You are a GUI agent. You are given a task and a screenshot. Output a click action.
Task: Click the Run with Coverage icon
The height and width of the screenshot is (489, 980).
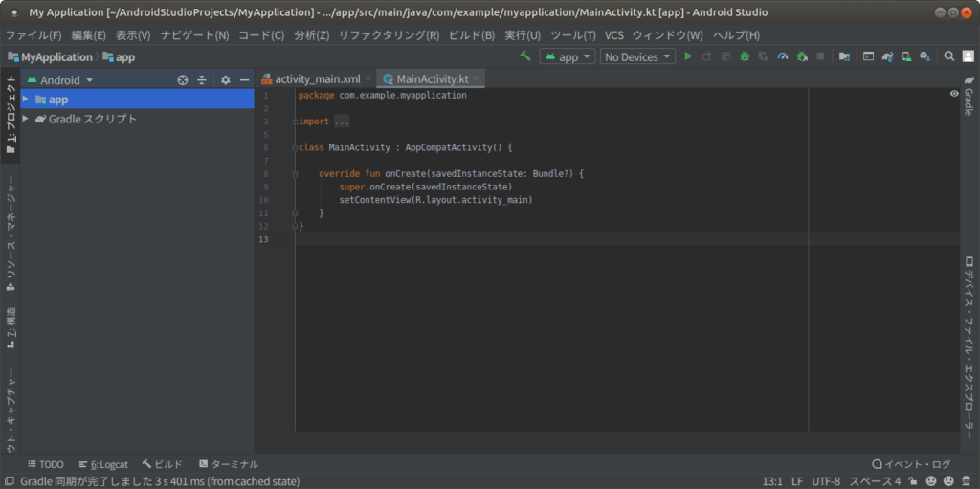[763, 56]
